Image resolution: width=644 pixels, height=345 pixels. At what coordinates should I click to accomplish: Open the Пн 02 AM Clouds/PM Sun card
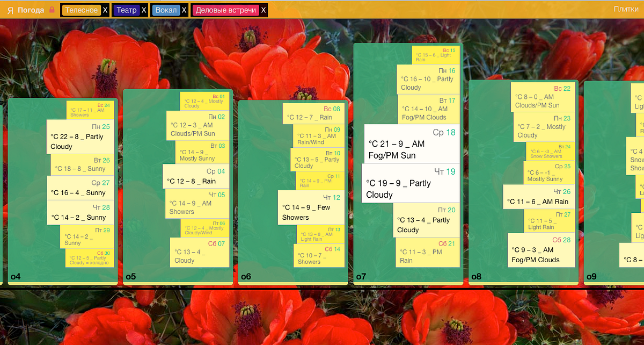click(x=197, y=126)
